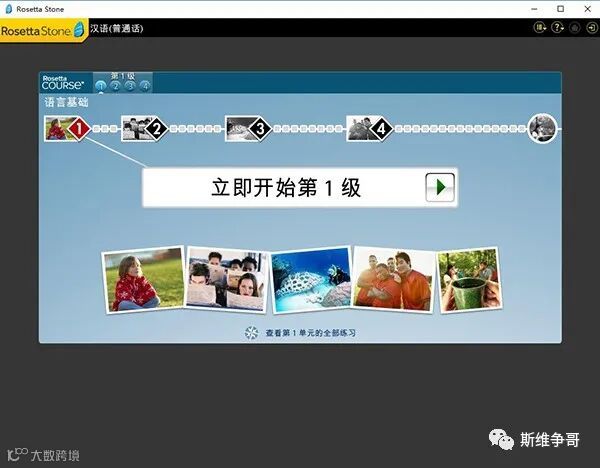
Task: Open lesson 2 black diamond marker
Action: 157,129
